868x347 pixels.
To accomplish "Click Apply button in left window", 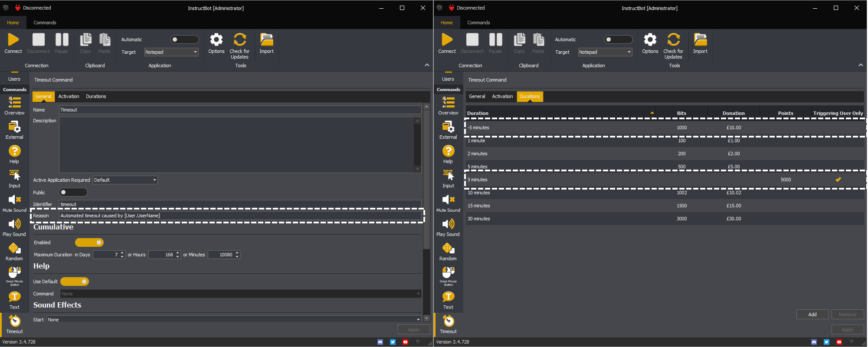I will point(414,330).
